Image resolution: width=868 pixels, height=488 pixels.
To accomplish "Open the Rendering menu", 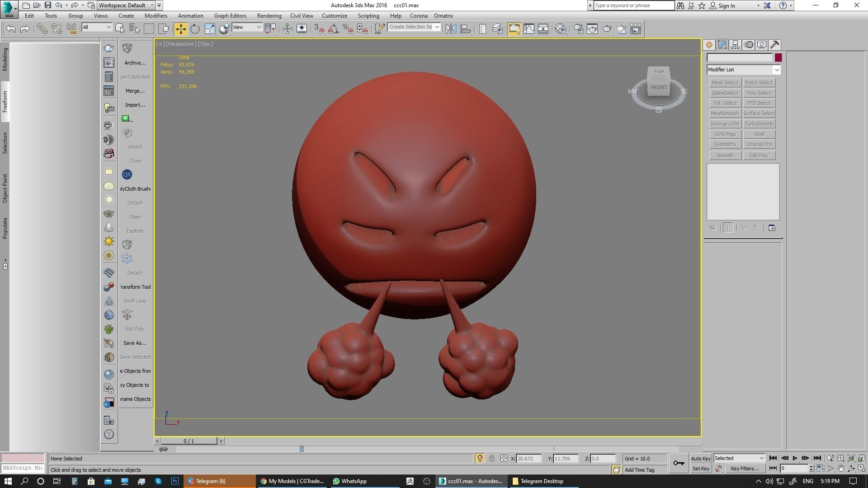I will point(269,16).
